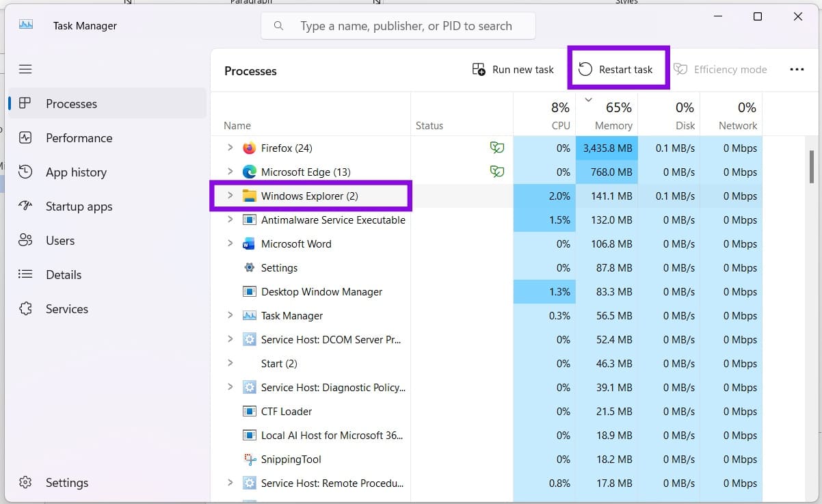822x504 pixels.
Task: Expand the Task Manager process group
Action: pos(230,315)
